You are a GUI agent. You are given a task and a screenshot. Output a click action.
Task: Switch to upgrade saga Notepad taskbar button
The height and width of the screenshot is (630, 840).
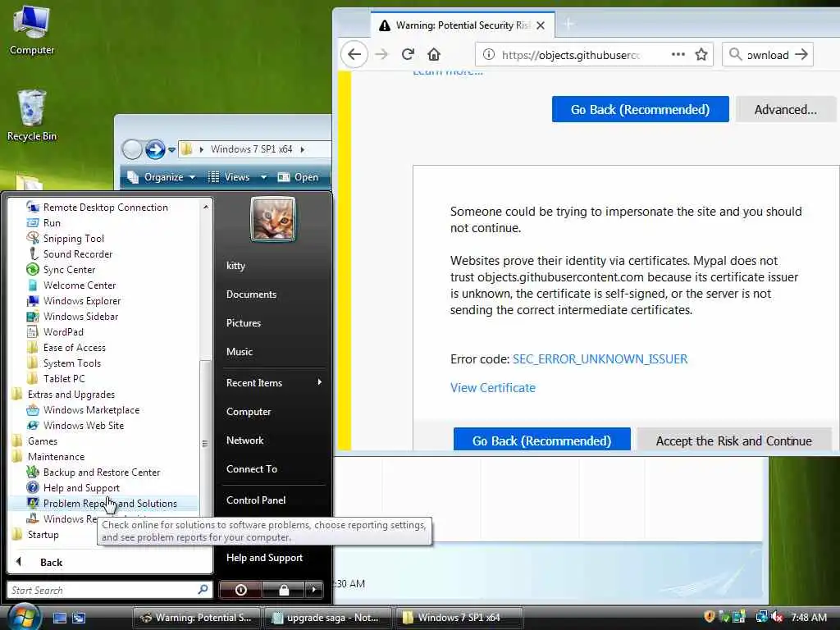point(326,618)
